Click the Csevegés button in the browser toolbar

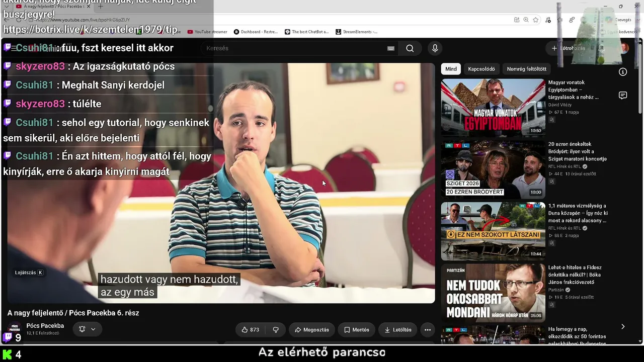619,20
